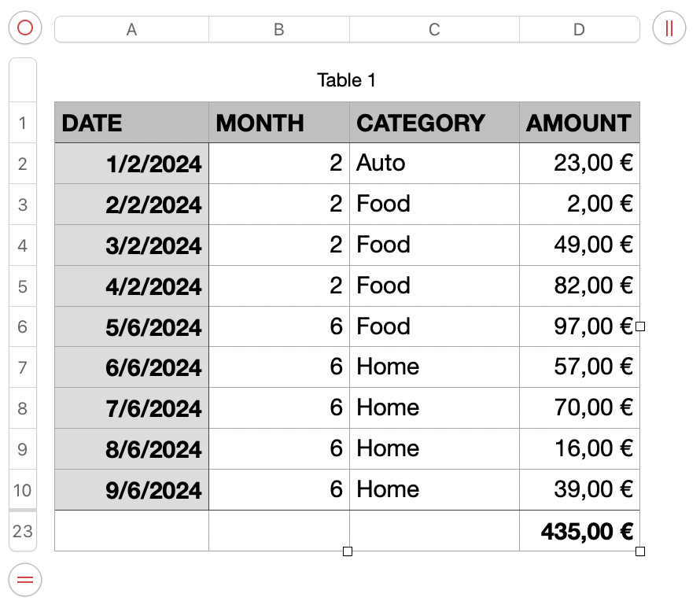The height and width of the screenshot is (612, 700).
Task: Click the selection handle right of 97,00 €
Action: (x=640, y=326)
